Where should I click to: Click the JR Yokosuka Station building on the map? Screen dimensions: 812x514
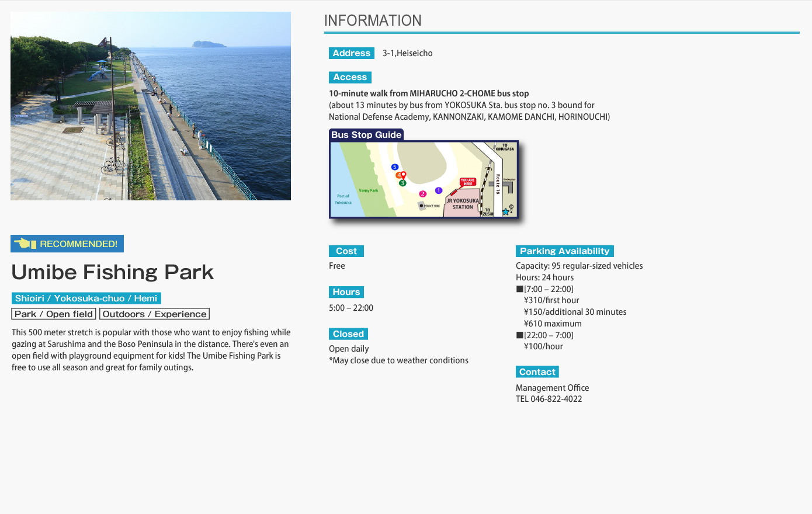pyautogui.click(x=462, y=206)
